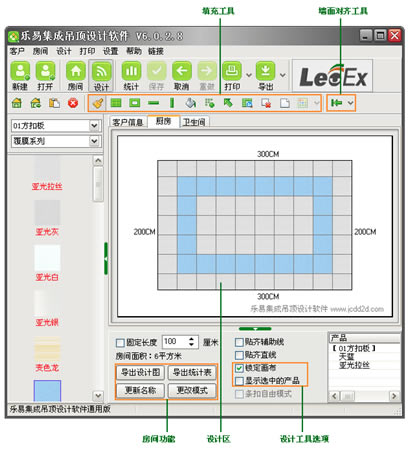Select the border ring fill tool
The width and height of the screenshot is (409, 450).
click(x=135, y=103)
